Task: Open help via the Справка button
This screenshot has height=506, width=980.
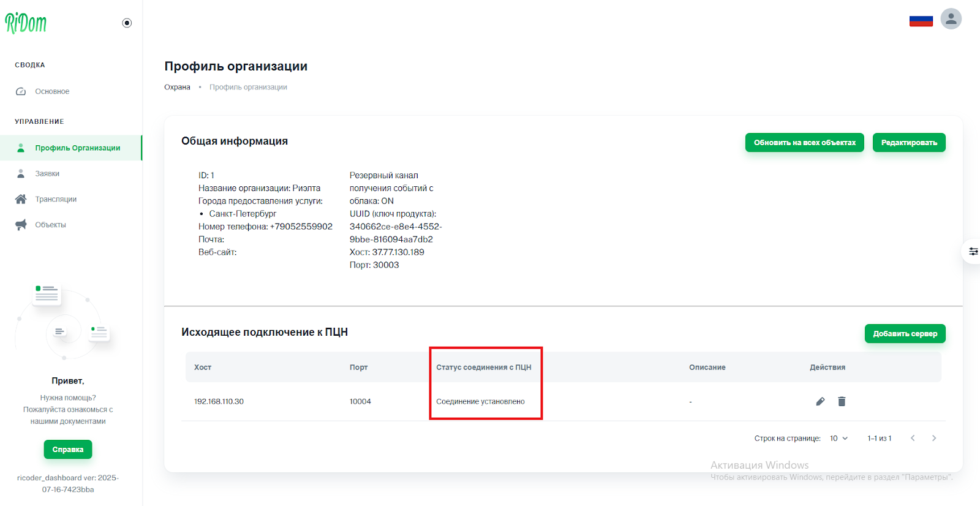Action: 67,449
